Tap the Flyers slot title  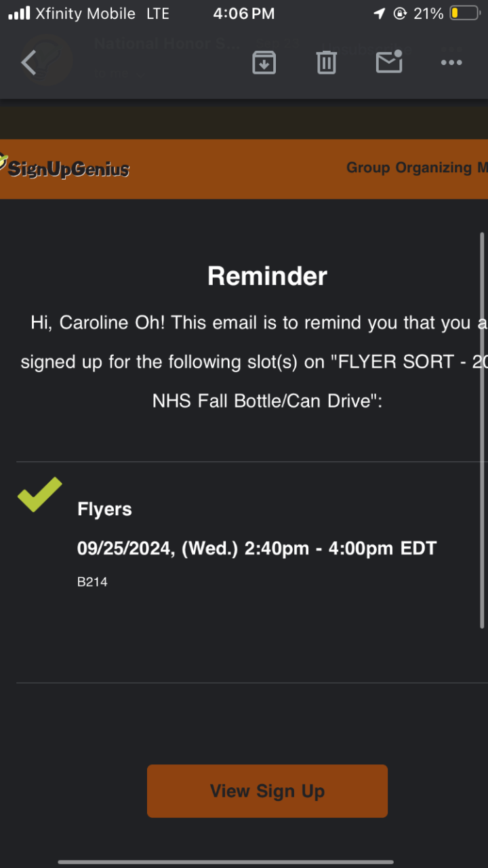104,509
